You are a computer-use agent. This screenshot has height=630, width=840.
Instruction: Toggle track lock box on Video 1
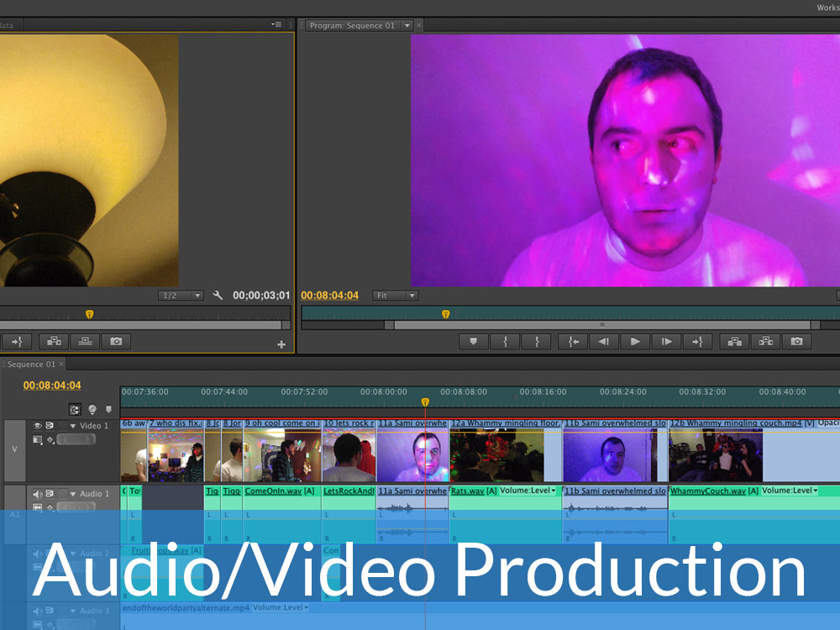point(63,425)
